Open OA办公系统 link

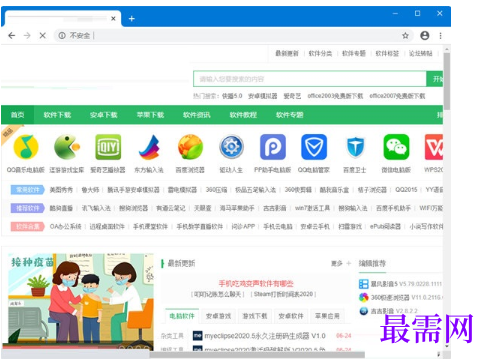click(x=65, y=227)
